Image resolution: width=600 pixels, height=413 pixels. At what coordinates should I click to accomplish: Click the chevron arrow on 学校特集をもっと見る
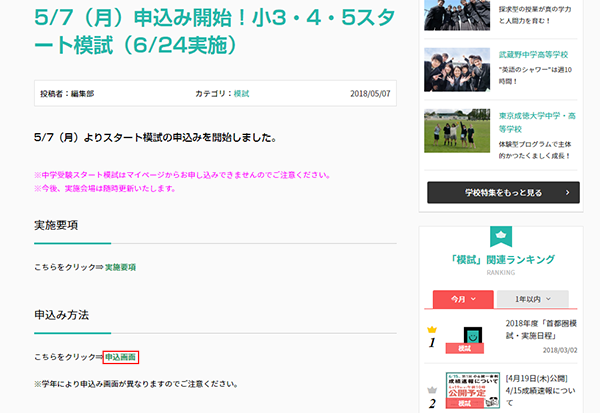pyautogui.click(x=567, y=192)
